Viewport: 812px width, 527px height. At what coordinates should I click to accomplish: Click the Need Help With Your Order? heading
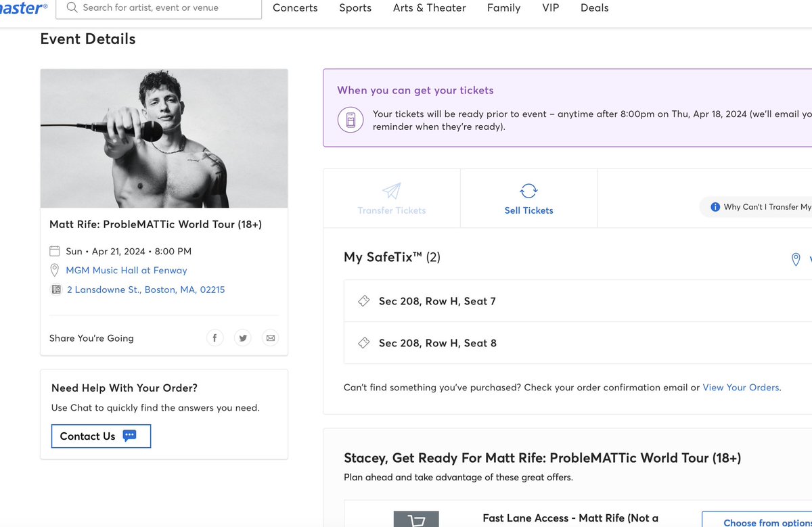(x=125, y=388)
